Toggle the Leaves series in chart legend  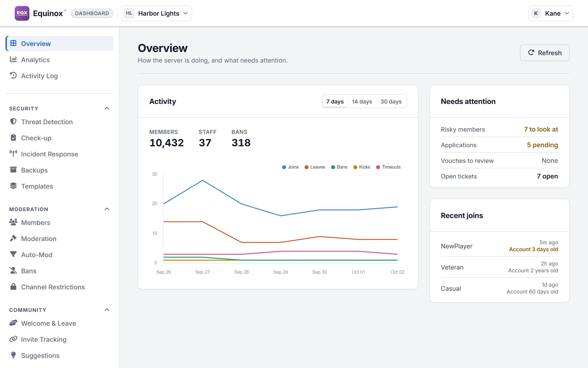[315, 167]
